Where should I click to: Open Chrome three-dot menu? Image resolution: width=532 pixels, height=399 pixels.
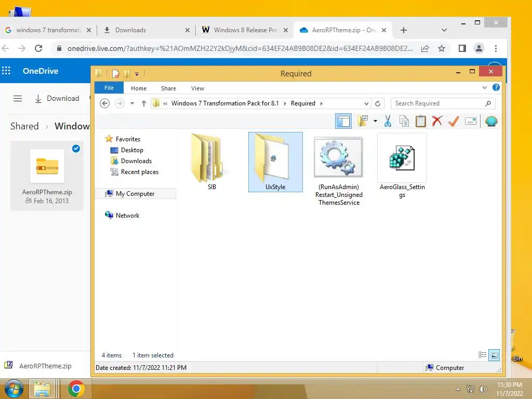pyautogui.click(x=496, y=48)
